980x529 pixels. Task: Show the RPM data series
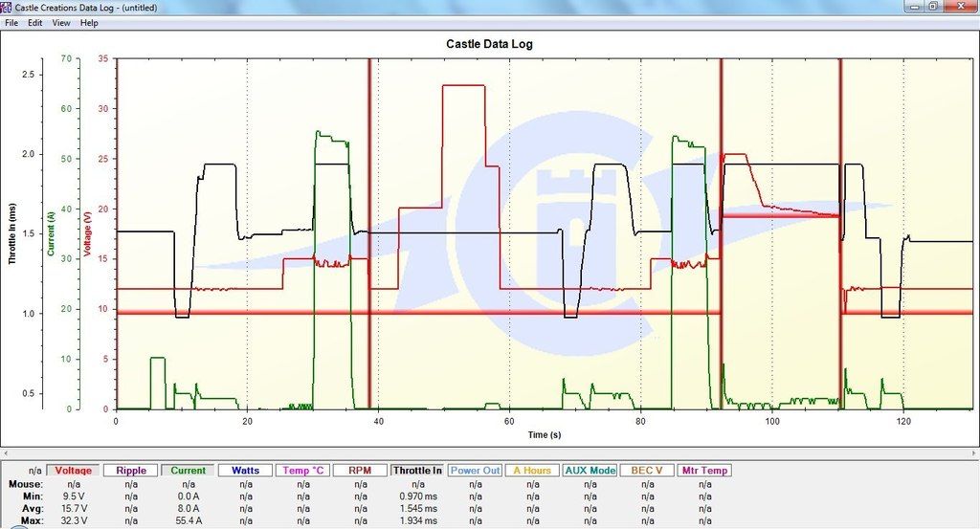point(361,471)
